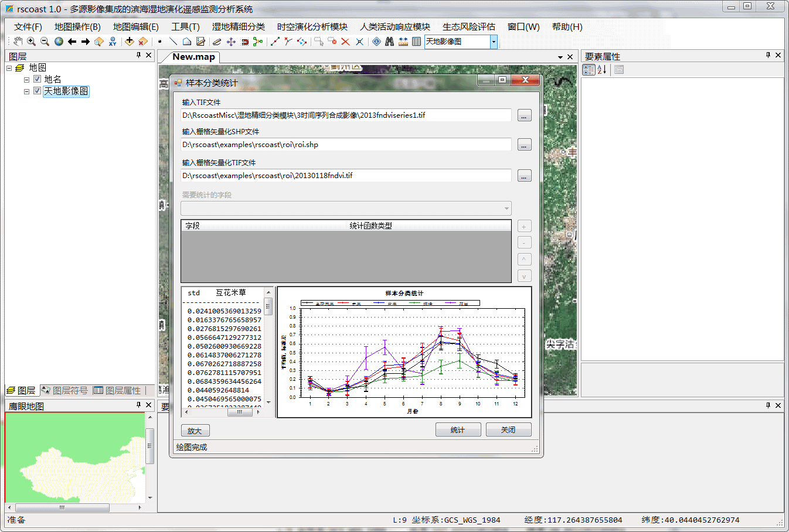The width and height of the screenshot is (789, 532).
Task: Uncheck the 地名 layer checkbox
Action: point(37,79)
